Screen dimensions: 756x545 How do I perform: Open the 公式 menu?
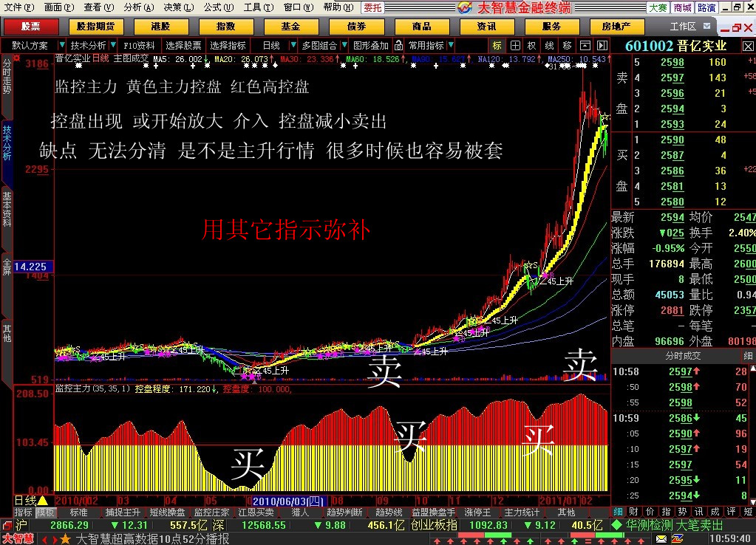point(219,7)
